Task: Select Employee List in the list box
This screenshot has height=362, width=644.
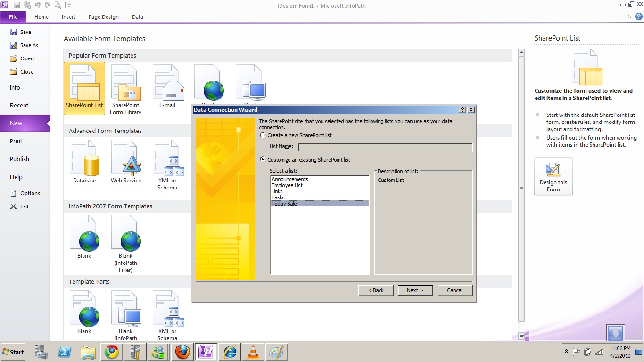Action: (x=287, y=186)
